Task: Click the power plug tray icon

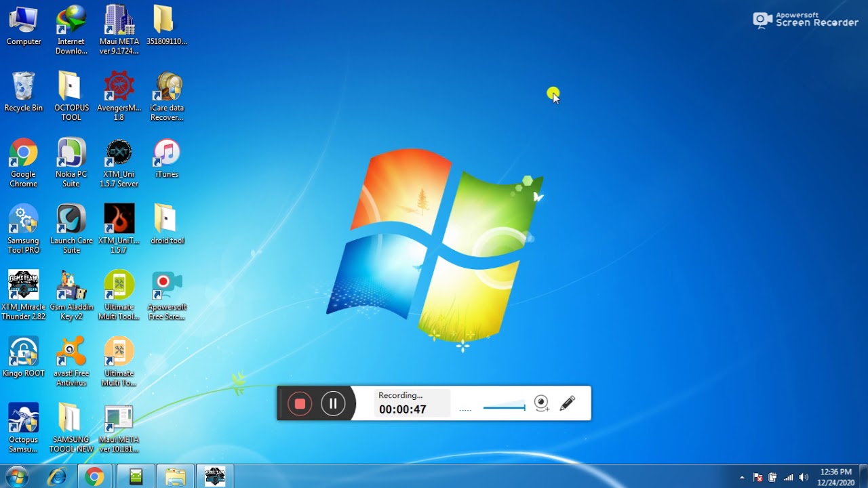Action: click(772, 477)
